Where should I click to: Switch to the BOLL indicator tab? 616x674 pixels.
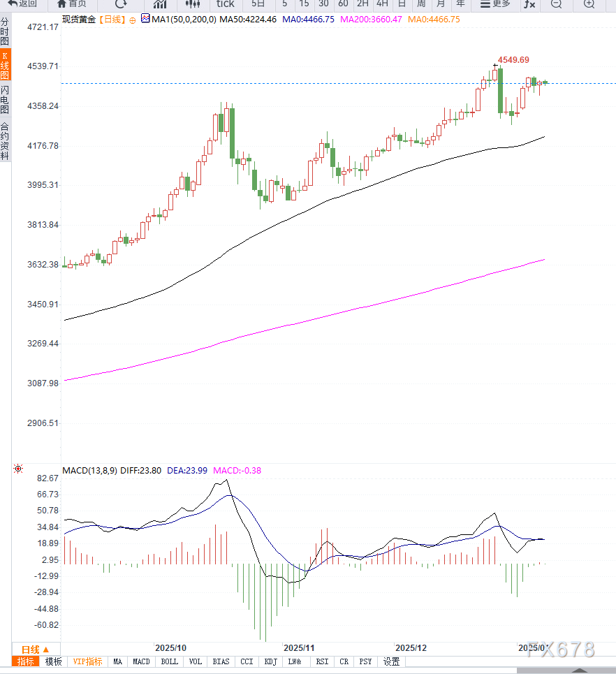pyautogui.click(x=169, y=661)
